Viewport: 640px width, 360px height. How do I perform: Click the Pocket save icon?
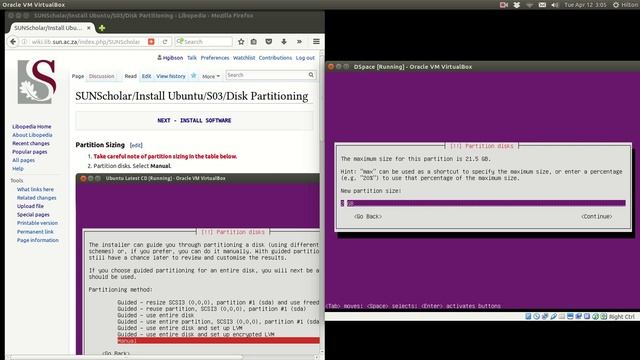pyautogui.click(x=269, y=42)
